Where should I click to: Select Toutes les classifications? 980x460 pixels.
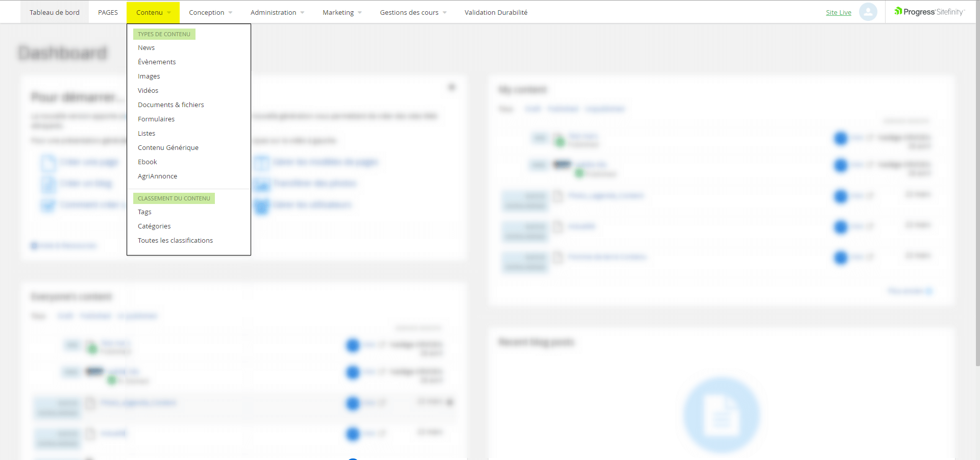pos(175,240)
